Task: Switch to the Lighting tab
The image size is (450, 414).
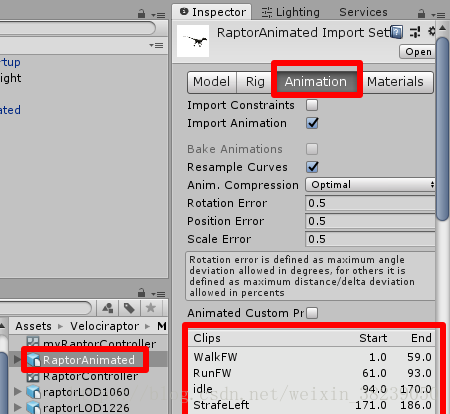Action: [x=290, y=12]
